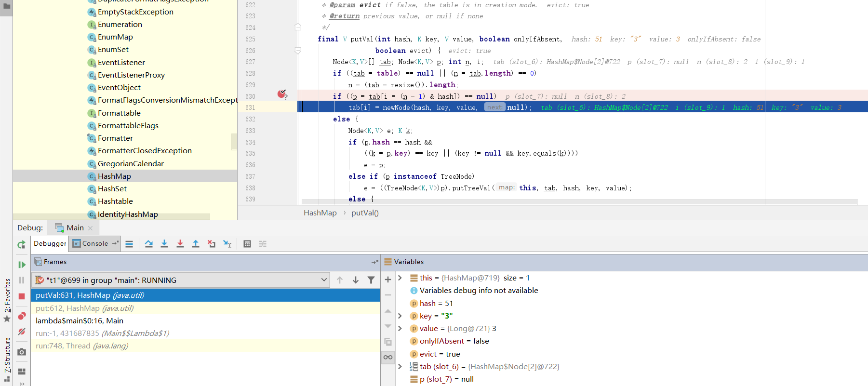Click the Step Over debugger icon
Viewport: 868px width, 386px height.
point(149,244)
